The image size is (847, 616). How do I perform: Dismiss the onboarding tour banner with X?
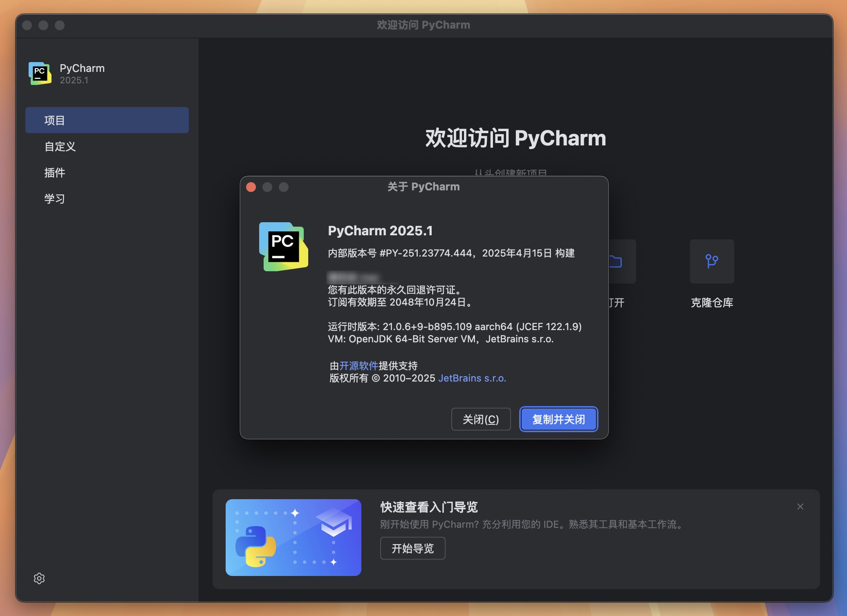click(x=800, y=507)
